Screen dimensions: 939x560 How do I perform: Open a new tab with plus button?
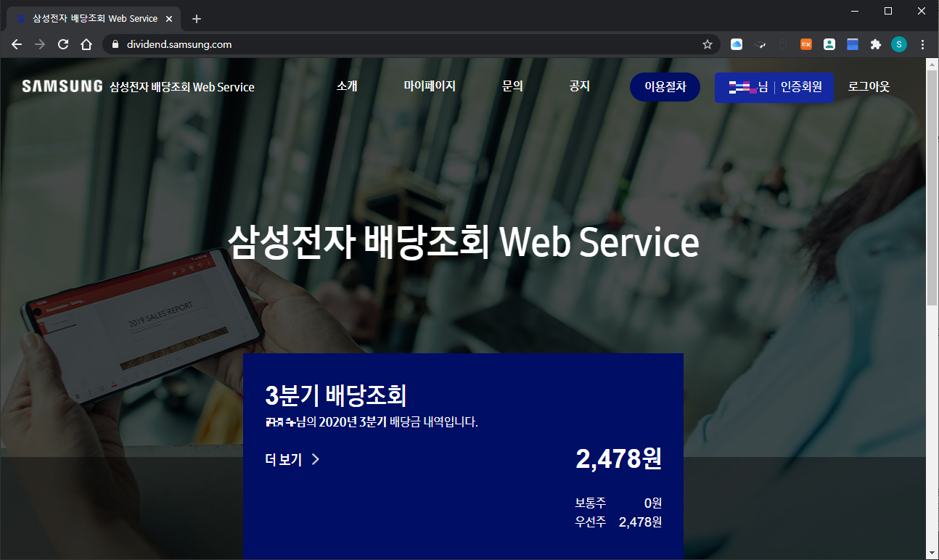[x=196, y=19]
